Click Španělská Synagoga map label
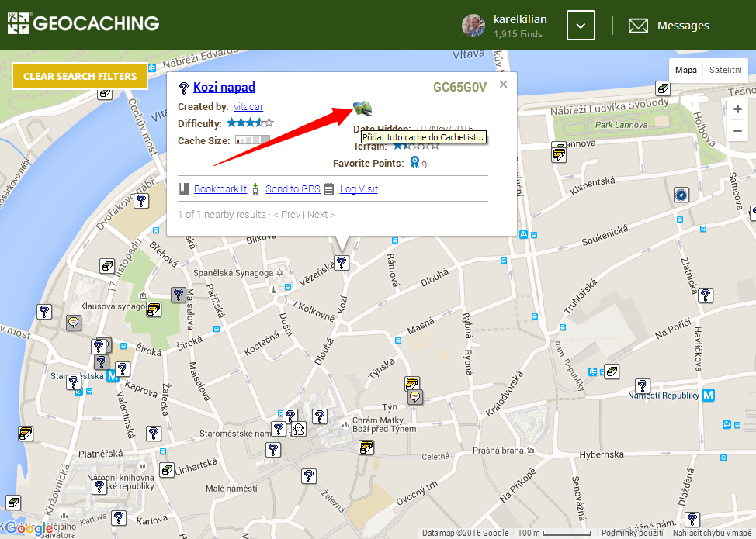The width and height of the screenshot is (756, 539). (x=234, y=273)
